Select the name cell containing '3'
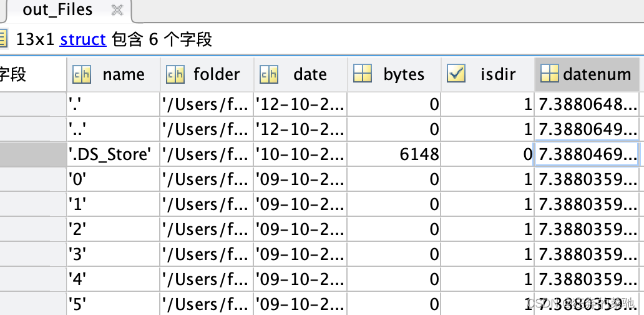Image resolution: width=644 pixels, height=315 pixels. coord(114,254)
